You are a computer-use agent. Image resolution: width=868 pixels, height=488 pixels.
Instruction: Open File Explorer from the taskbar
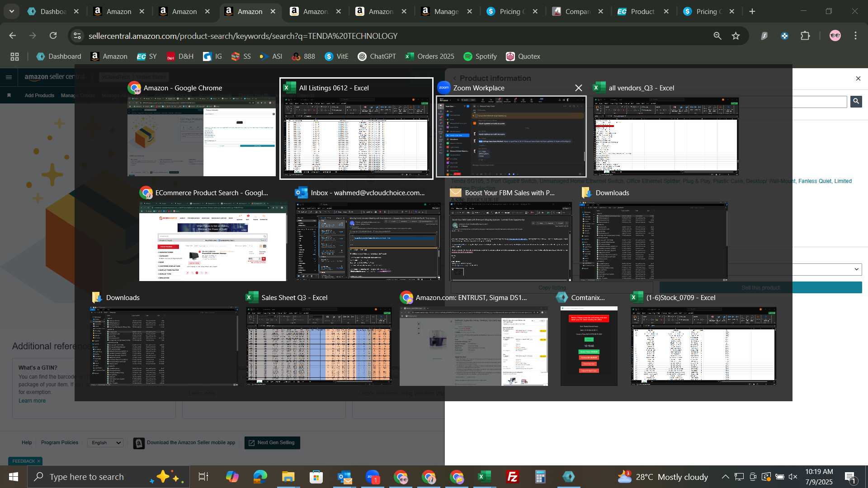[x=288, y=477]
